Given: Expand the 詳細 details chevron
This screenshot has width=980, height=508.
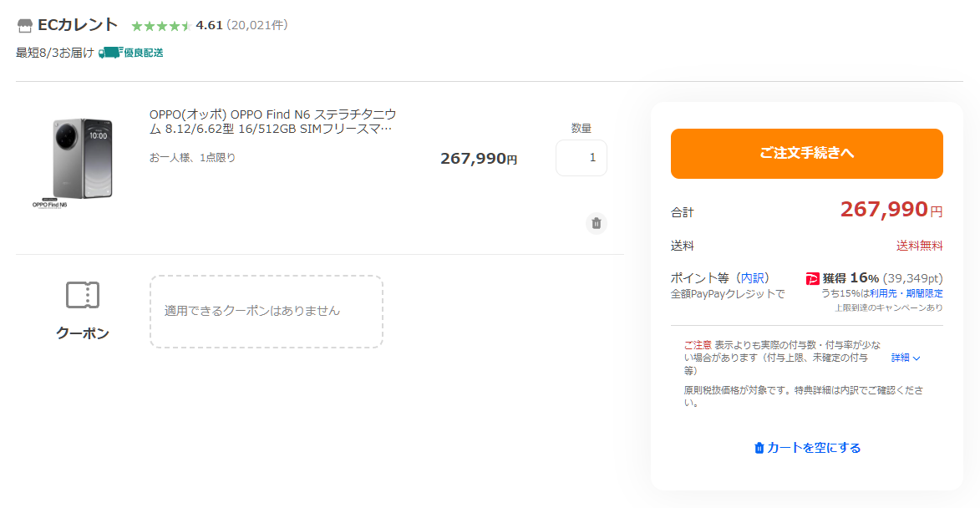Looking at the screenshot, I should [x=906, y=358].
